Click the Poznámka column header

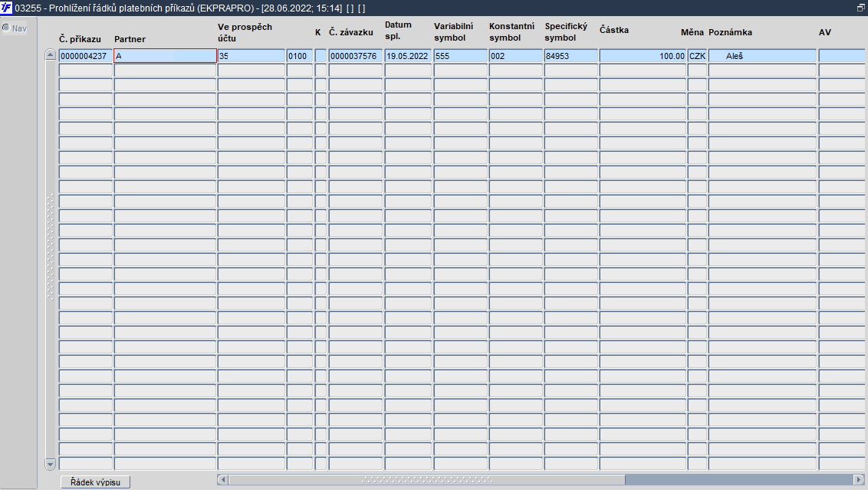tap(730, 32)
